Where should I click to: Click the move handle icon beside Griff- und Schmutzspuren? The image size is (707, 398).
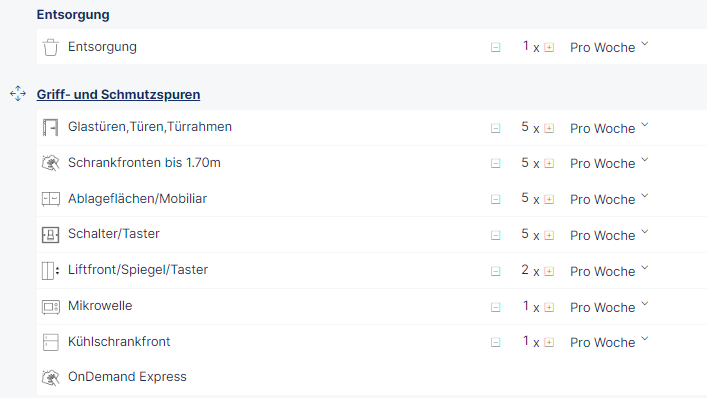(18, 94)
